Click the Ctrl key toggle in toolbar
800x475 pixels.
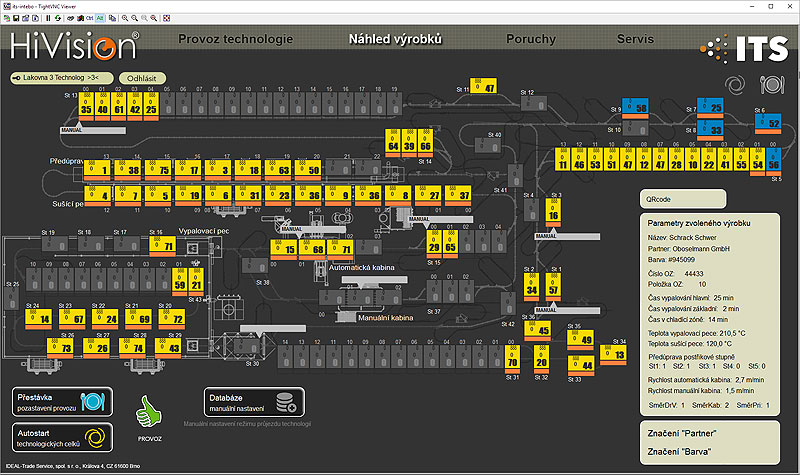pos(91,18)
